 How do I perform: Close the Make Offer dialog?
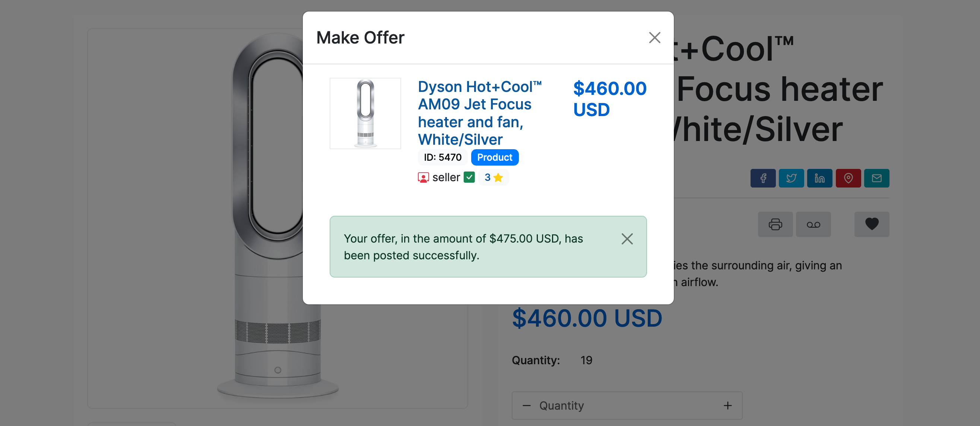(654, 38)
